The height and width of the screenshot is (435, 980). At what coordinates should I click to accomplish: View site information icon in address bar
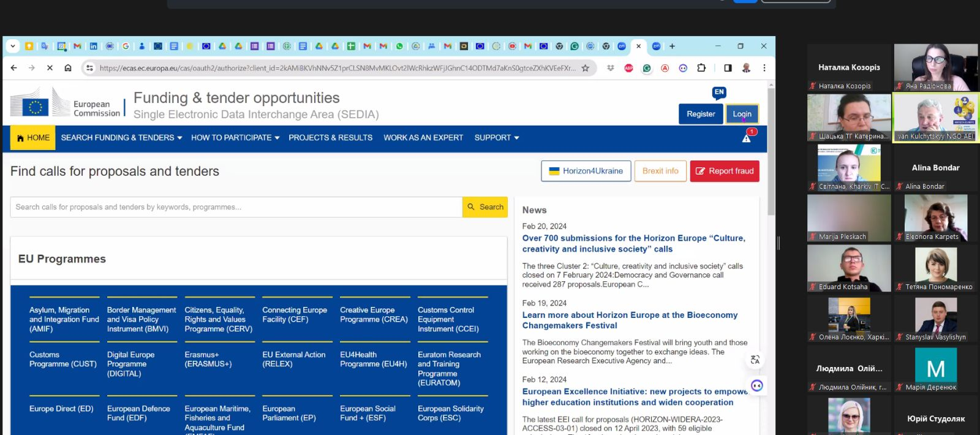89,68
